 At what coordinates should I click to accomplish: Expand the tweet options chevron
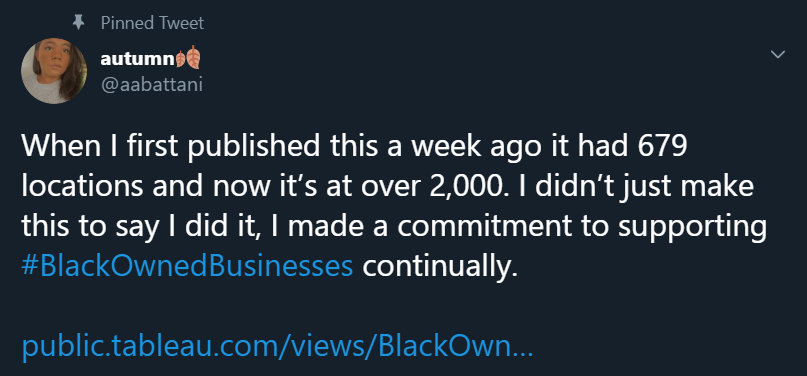[777, 54]
